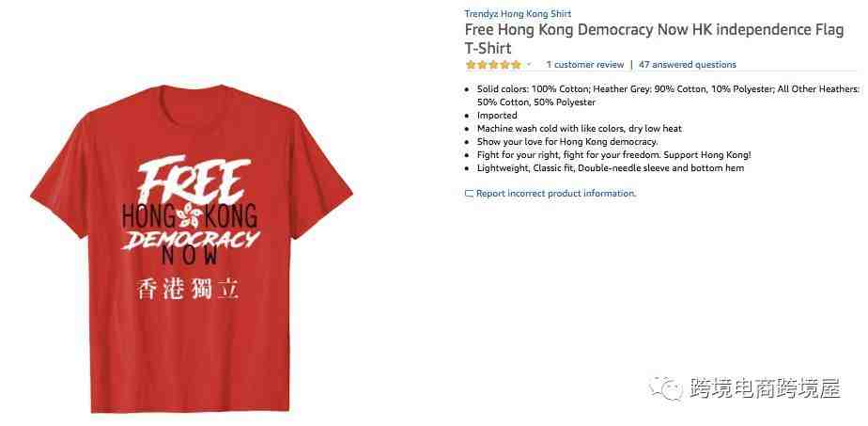
Task: Open Report incorrect product information link
Action: coord(556,194)
